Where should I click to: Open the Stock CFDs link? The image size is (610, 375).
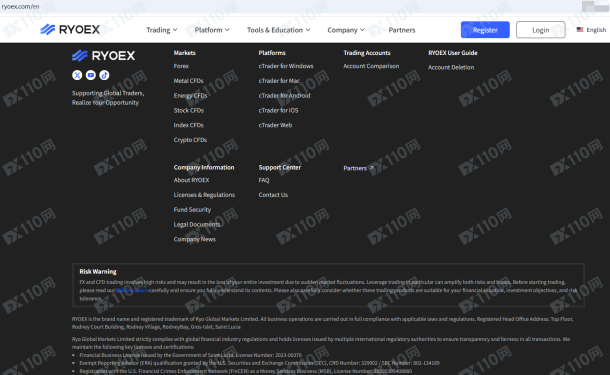pos(189,110)
